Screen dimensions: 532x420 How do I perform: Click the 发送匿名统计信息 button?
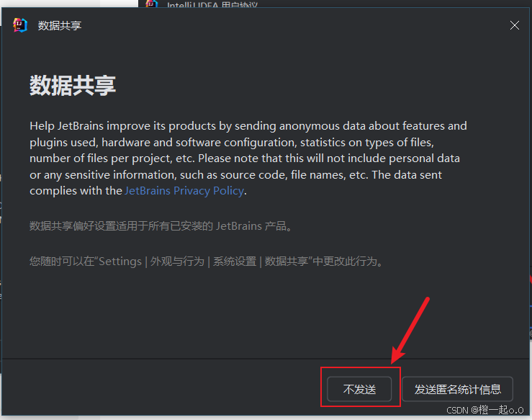[457, 389]
